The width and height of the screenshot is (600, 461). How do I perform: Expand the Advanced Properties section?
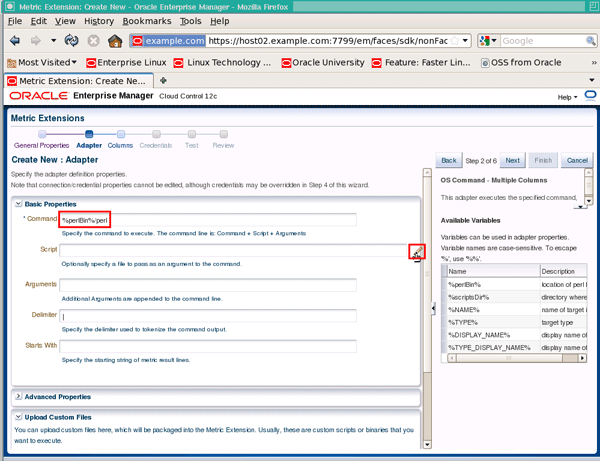click(x=18, y=396)
